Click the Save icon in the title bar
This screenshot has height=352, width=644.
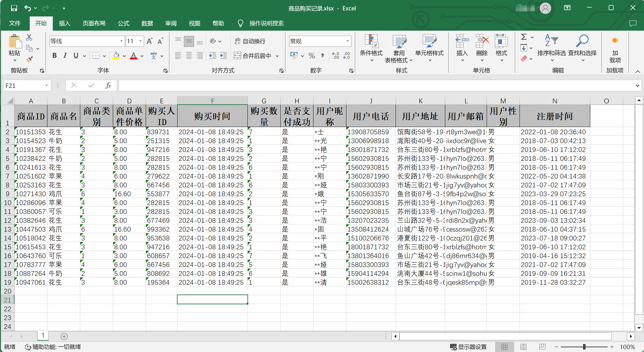[x=14, y=8]
